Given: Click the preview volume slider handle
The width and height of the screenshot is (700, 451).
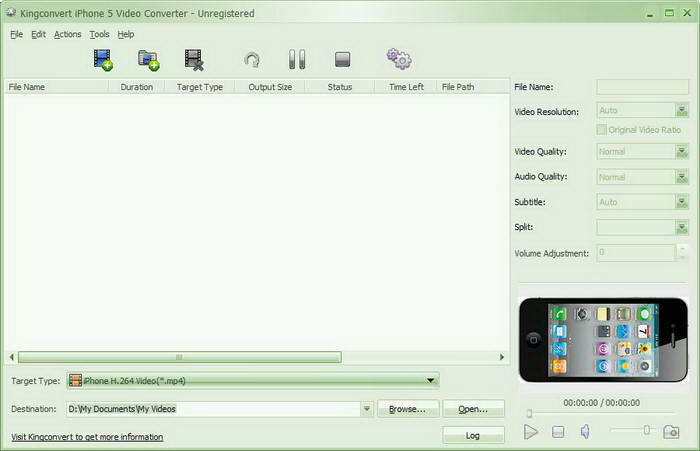Looking at the screenshot, I should 646,430.
